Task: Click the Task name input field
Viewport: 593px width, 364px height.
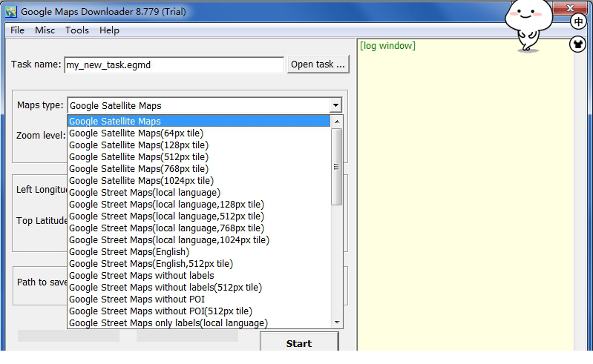Action: [174, 65]
